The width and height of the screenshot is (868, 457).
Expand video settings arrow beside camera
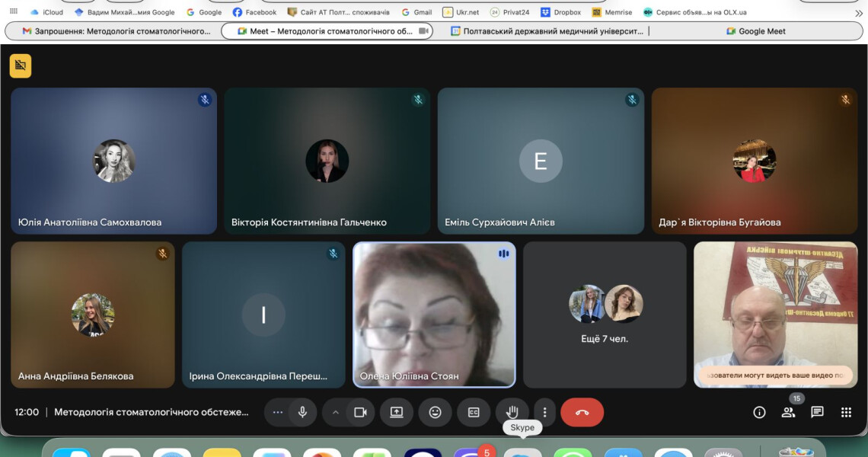[335, 412]
